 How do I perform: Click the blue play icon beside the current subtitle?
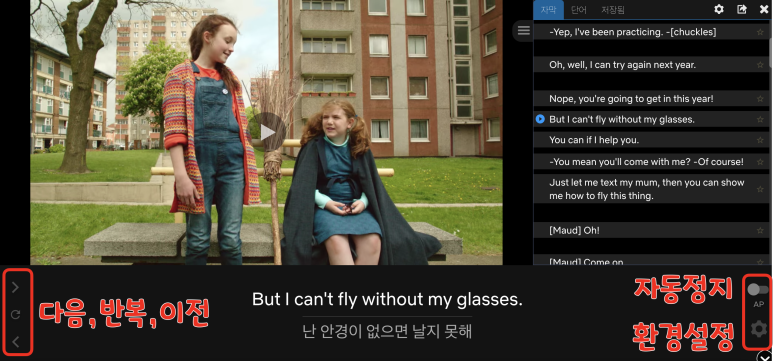pyautogui.click(x=540, y=119)
